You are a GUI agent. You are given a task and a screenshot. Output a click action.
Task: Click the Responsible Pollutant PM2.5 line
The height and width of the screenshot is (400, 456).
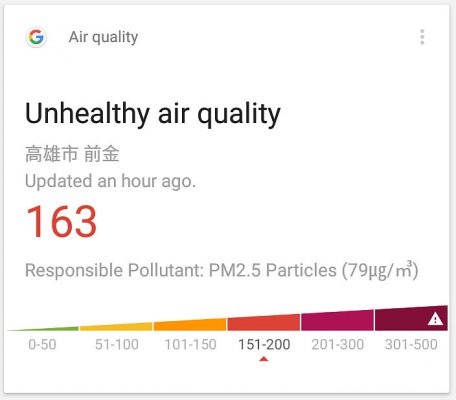click(x=222, y=270)
